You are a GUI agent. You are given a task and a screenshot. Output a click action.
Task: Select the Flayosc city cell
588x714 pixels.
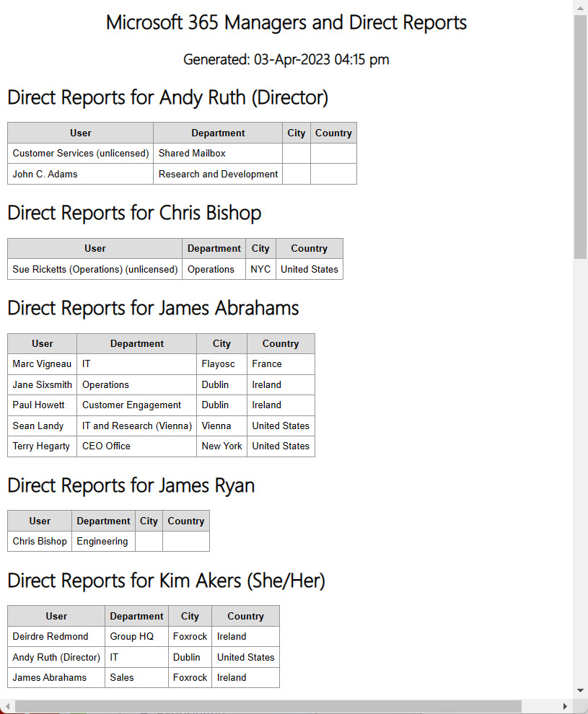pos(221,363)
